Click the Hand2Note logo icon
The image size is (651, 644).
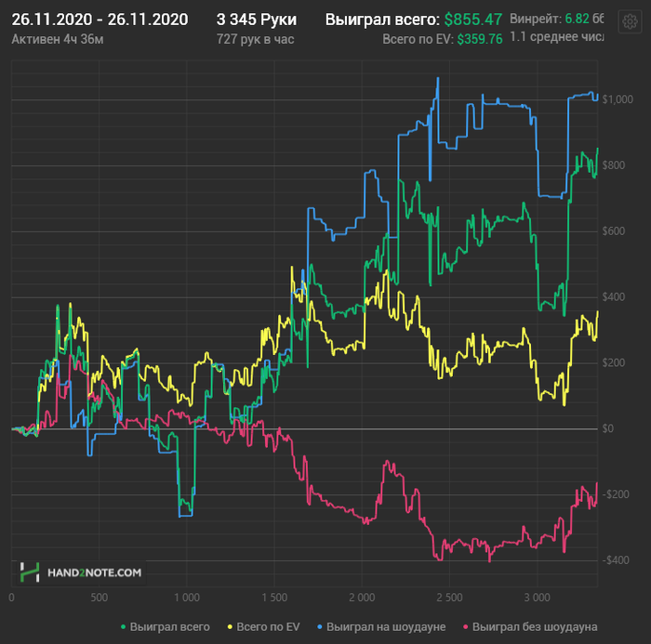[x=31, y=572]
